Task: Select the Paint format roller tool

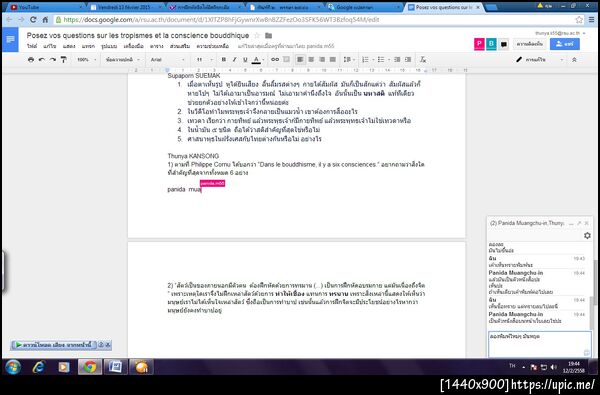Action: tap(64, 60)
